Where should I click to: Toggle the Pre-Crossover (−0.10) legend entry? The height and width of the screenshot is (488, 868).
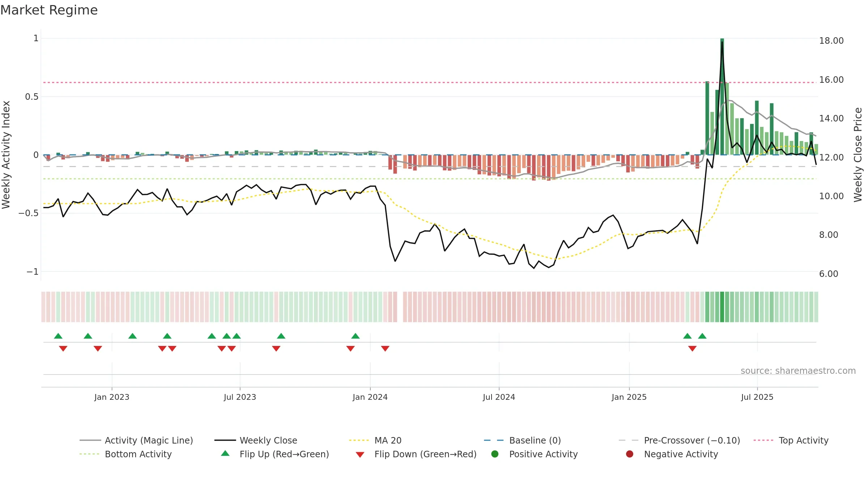679,440
